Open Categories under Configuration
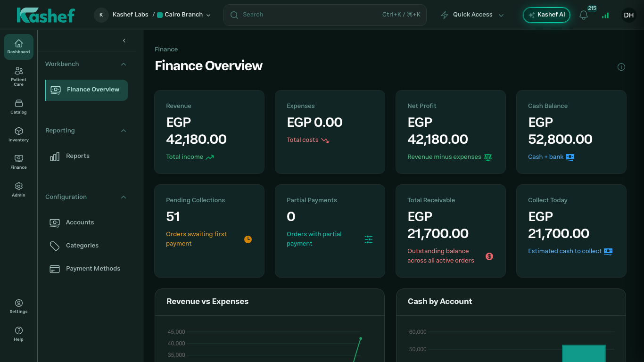Screen dimensions: 644x362 click(x=87, y=246)
